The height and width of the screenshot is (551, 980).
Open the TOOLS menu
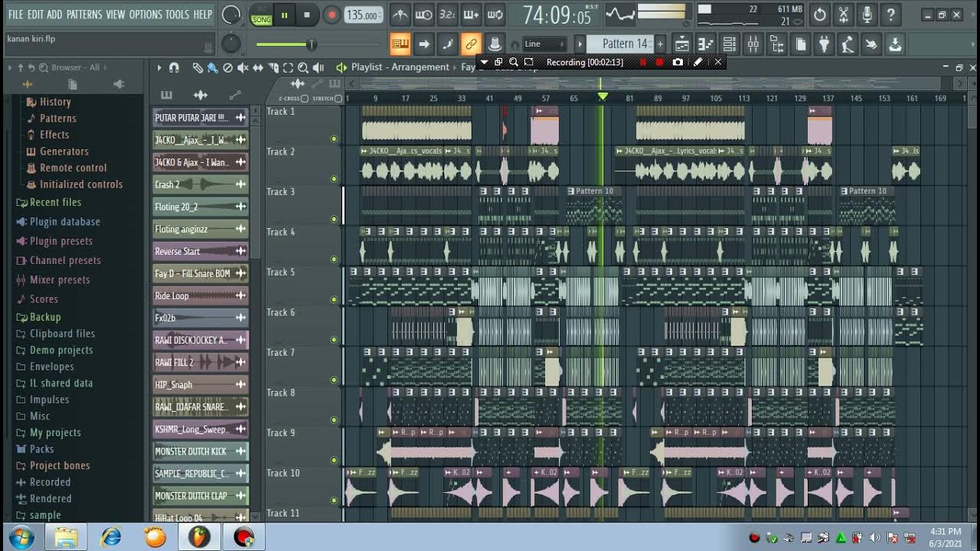pyautogui.click(x=177, y=15)
